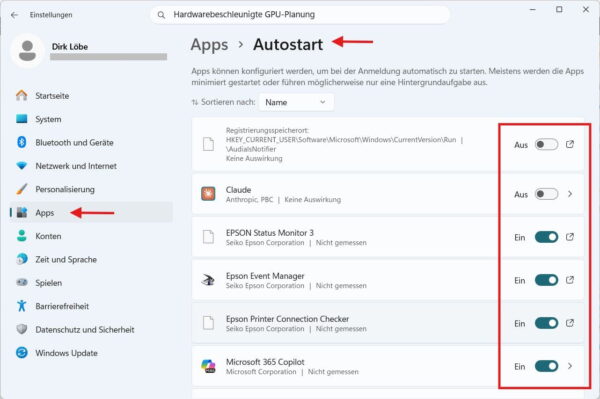Click the Personalisierung paintbrush icon
The image size is (600, 399).
point(22,189)
